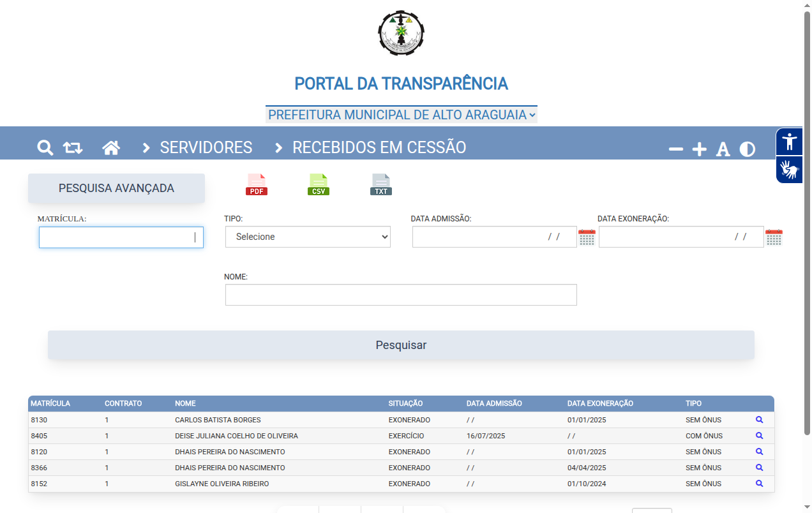The width and height of the screenshot is (812, 513).
Task: Sort by Data Admissão column header
Action: point(494,403)
